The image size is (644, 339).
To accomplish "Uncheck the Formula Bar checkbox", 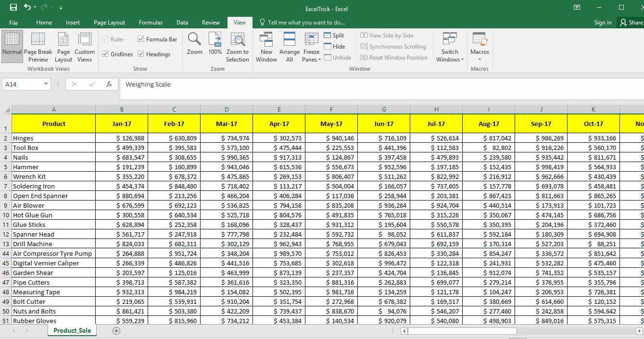I will (x=141, y=39).
